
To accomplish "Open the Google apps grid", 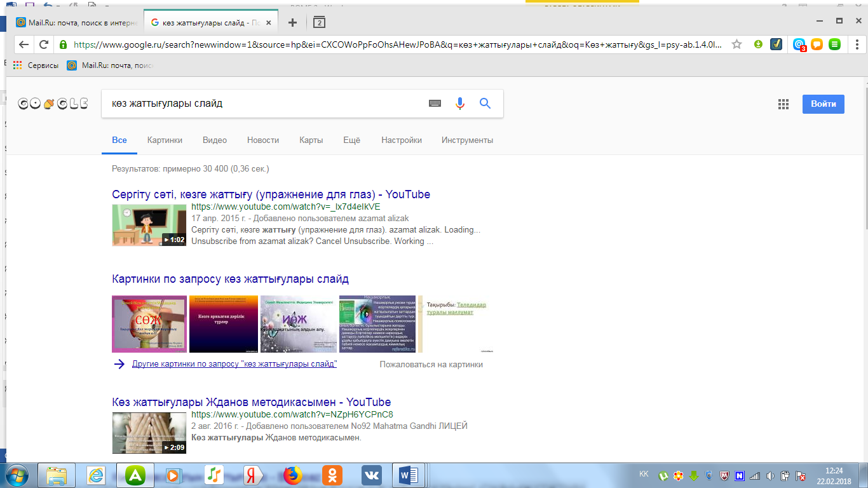I will [x=783, y=104].
